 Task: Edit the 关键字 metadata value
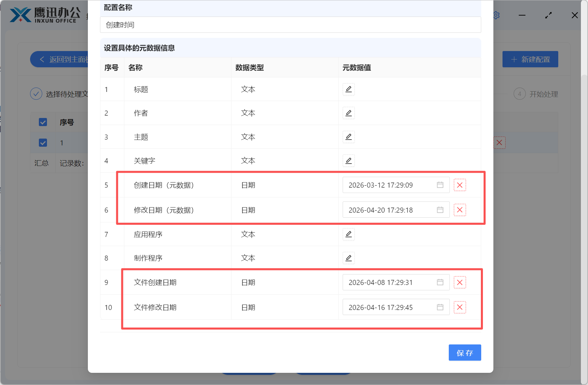point(349,161)
